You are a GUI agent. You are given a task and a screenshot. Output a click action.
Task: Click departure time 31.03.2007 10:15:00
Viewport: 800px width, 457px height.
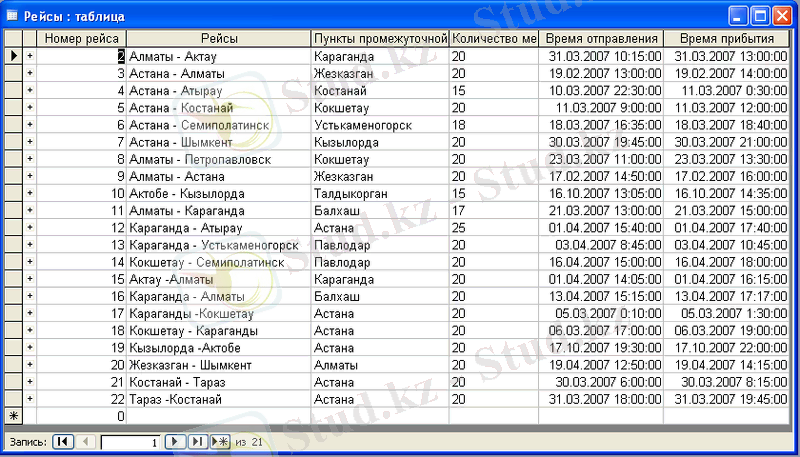[601, 56]
